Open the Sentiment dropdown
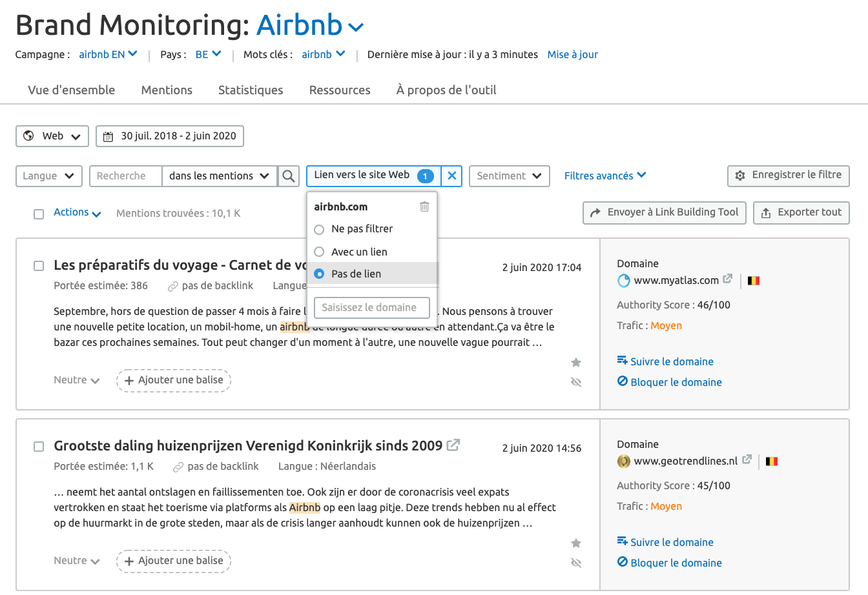The width and height of the screenshot is (868, 595). [x=509, y=176]
